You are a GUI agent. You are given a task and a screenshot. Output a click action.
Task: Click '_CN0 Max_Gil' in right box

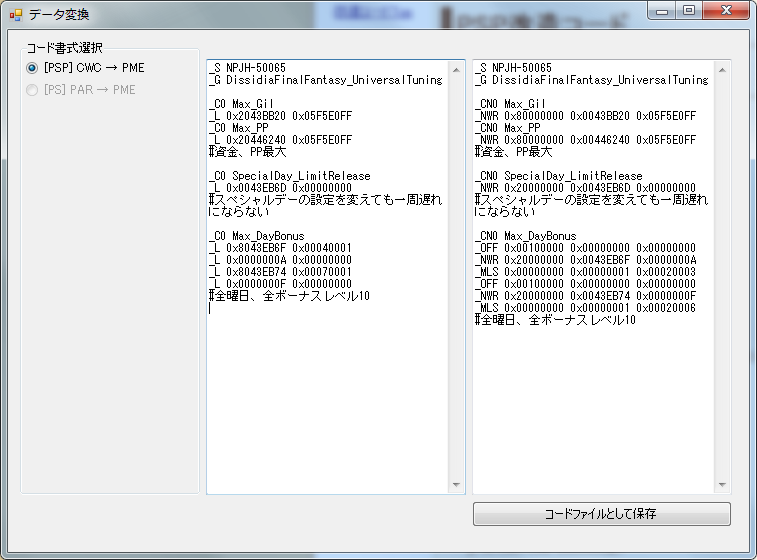point(510,104)
